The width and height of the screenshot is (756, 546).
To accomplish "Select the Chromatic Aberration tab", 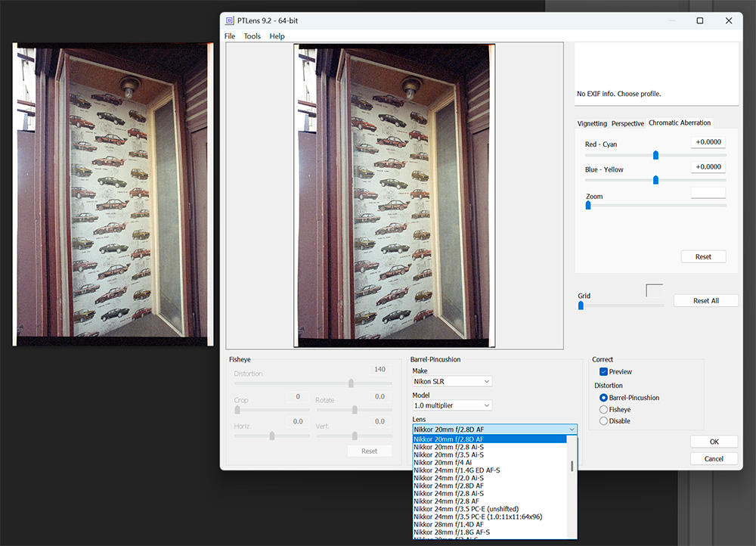I will (680, 123).
